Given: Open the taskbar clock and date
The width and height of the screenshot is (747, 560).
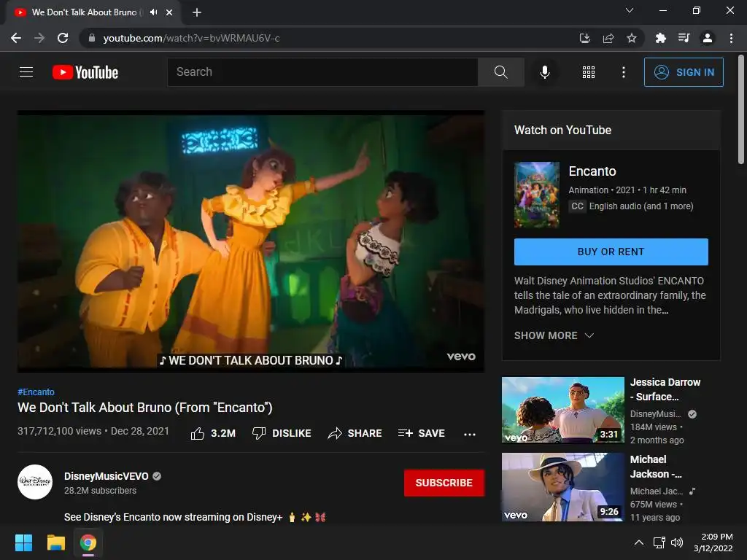Looking at the screenshot, I should pos(713,542).
